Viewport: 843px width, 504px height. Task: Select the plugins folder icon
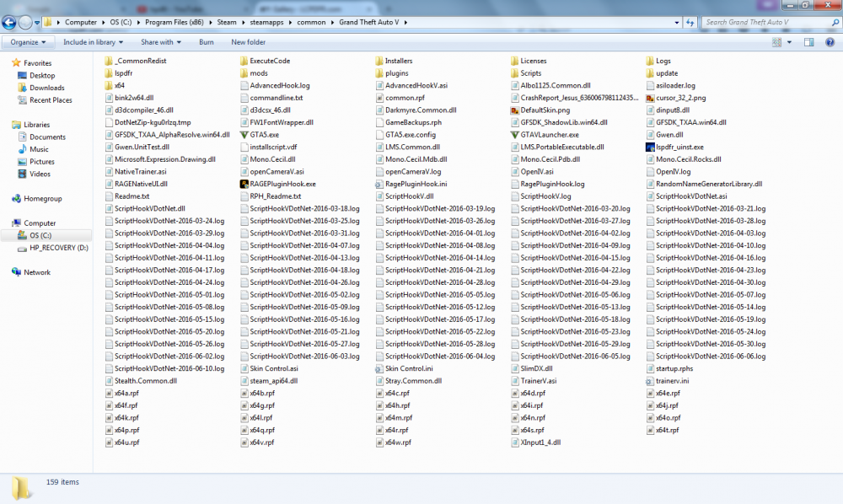pos(379,73)
